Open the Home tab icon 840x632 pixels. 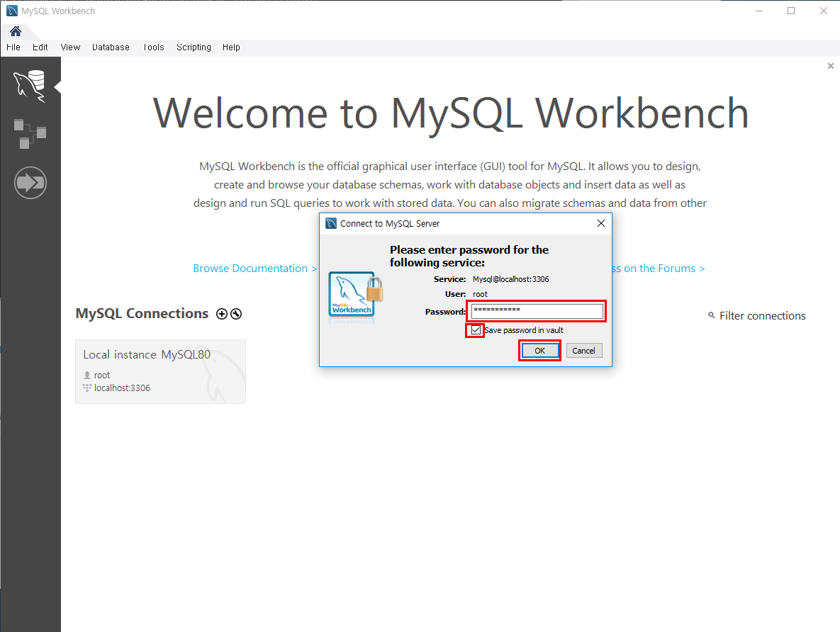pyautogui.click(x=16, y=31)
